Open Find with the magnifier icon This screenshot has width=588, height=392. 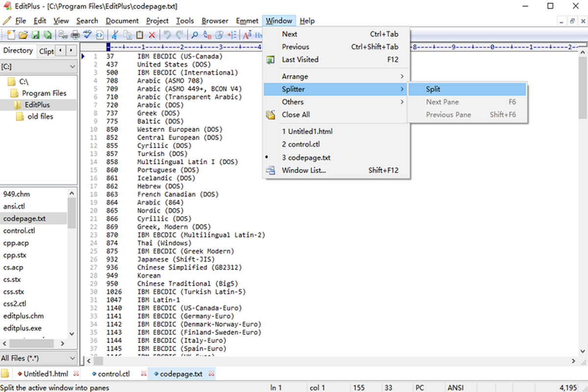pos(195,35)
